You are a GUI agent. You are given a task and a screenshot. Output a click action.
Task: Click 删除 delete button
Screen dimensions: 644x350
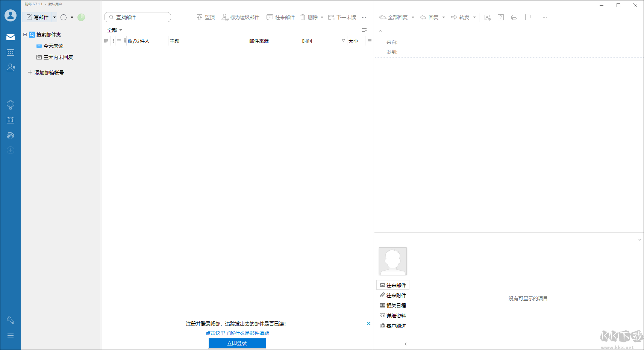tap(309, 17)
